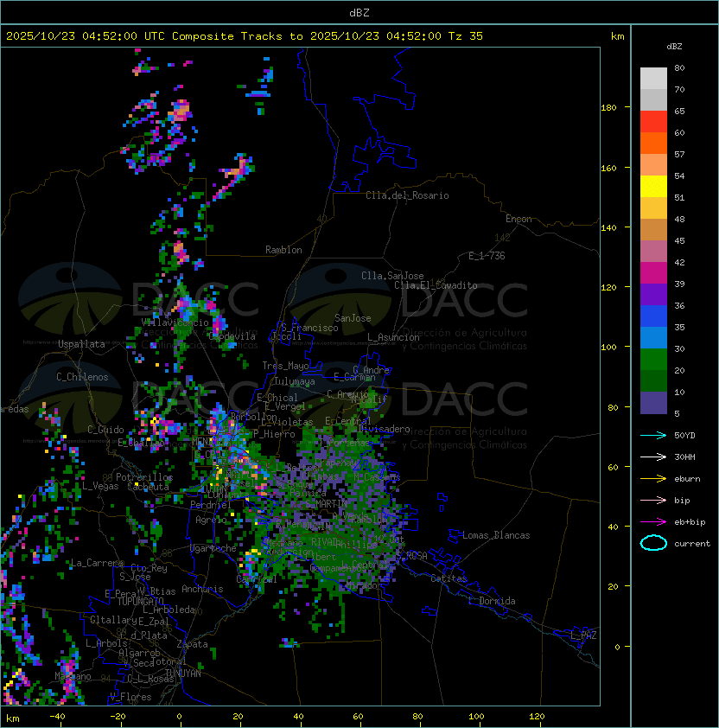The height and width of the screenshot is (728, 719).
Task: Click the 'Cacheuta' map label
Action: point(148,487)
